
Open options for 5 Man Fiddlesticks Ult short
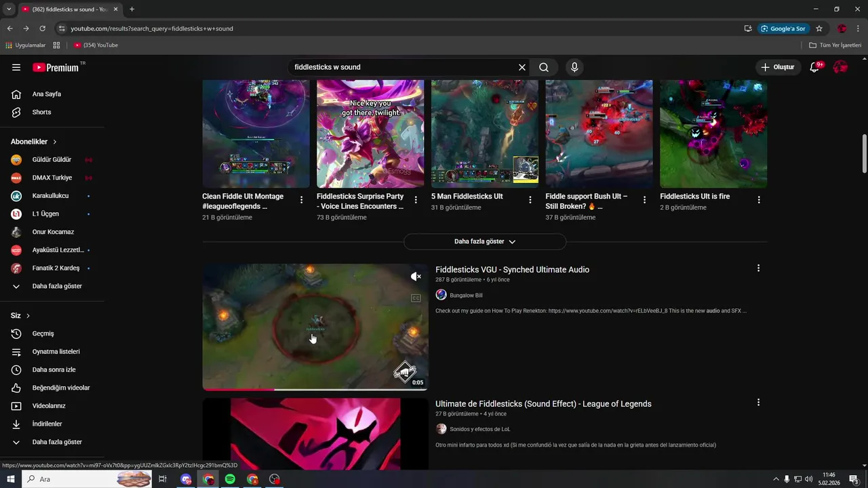tap(530, 200)
